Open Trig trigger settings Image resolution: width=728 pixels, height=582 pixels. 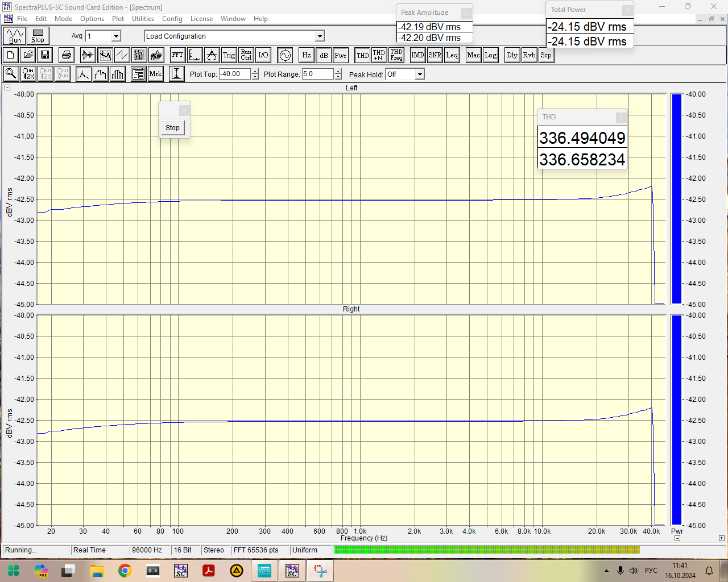click(229, 55)
